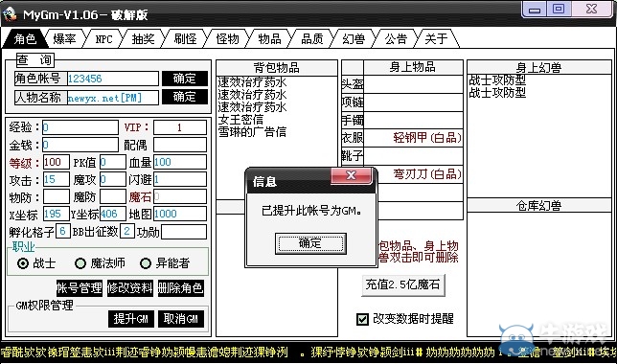617x364 pixels.
Task: Click the empty 魔防 field
Action: coord(112,196)
